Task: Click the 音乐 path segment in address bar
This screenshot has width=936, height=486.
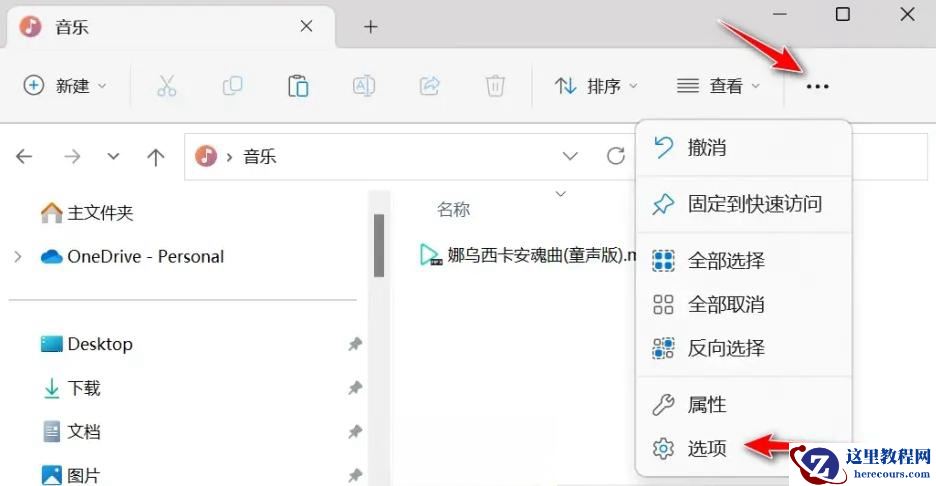Action: 260,156
